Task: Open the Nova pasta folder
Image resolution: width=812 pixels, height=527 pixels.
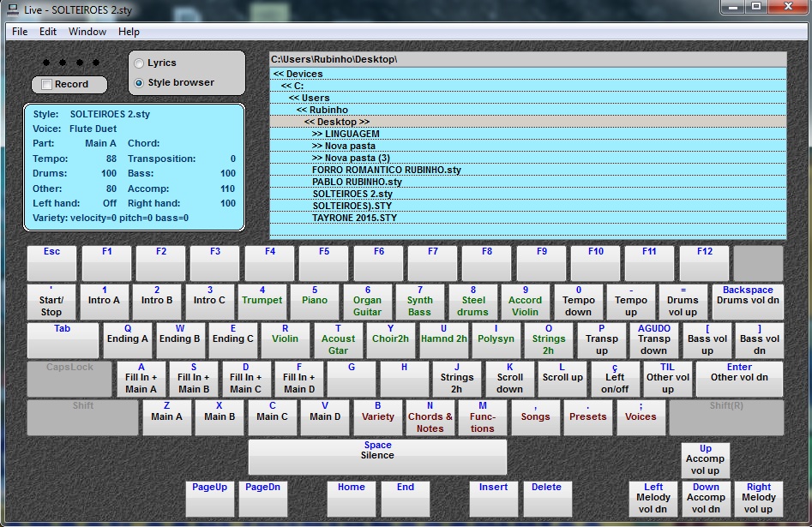Action: pyautogui.click(x=527, y=146)
